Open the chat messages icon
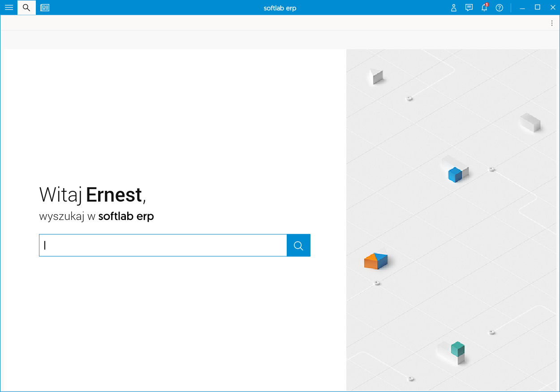This screenshot has width=560, height=392. [x=469, y=8]
